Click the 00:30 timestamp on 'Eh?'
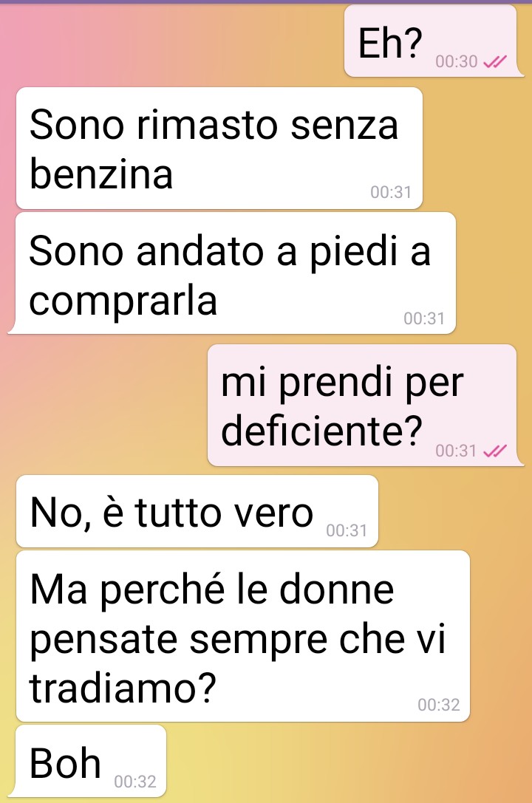 456,61
